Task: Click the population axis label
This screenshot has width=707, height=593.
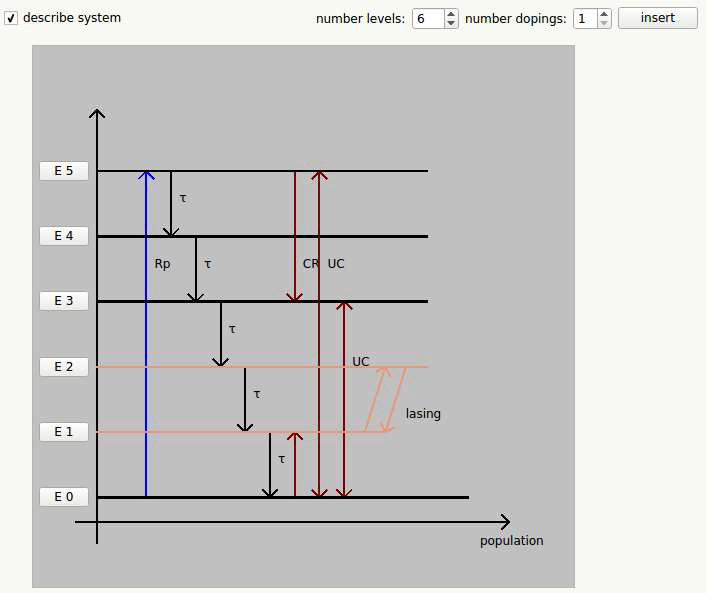Action: coord(511,541)
